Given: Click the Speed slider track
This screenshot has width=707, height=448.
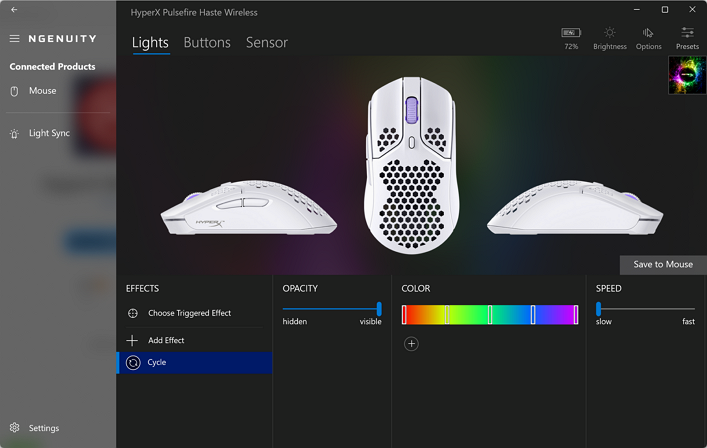Looking at the screenshot, I should point(645,309).
